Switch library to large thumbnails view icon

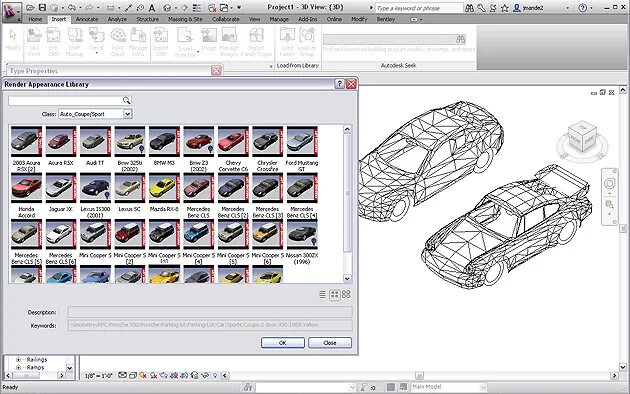(x=346, y=294)
